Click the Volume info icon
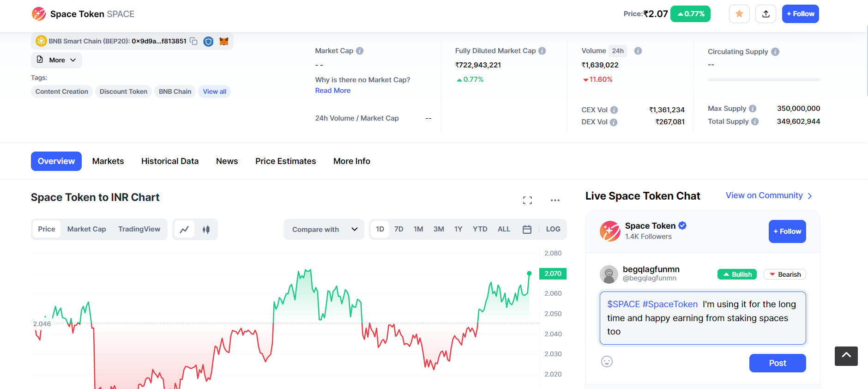Viewport: 868px width, 389px height. pos(638,51)
